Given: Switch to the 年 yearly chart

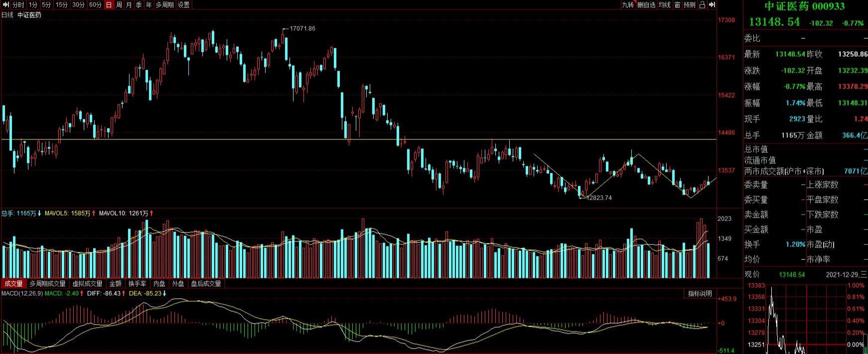Looking at the screenshot, I should pos(149,4).
